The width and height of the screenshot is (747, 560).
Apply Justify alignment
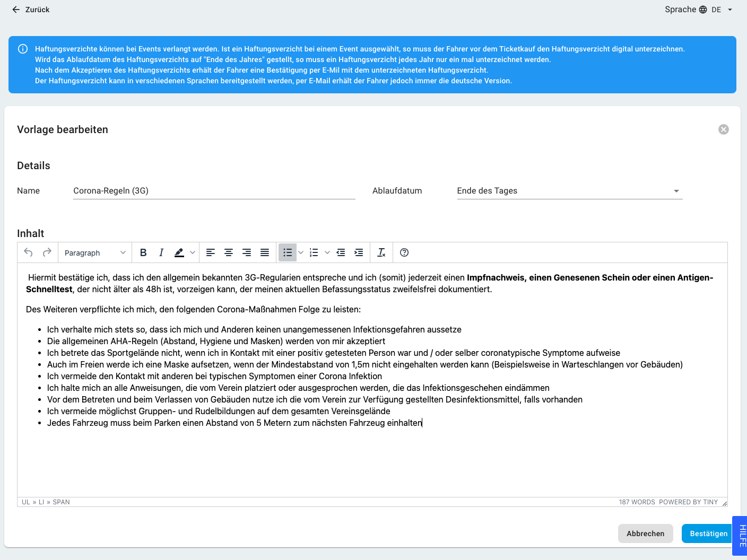pos(264,252)
